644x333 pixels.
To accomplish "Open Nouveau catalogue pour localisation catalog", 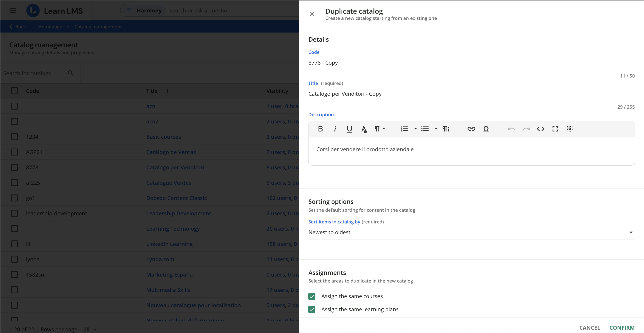I will [x=193, y=305].
